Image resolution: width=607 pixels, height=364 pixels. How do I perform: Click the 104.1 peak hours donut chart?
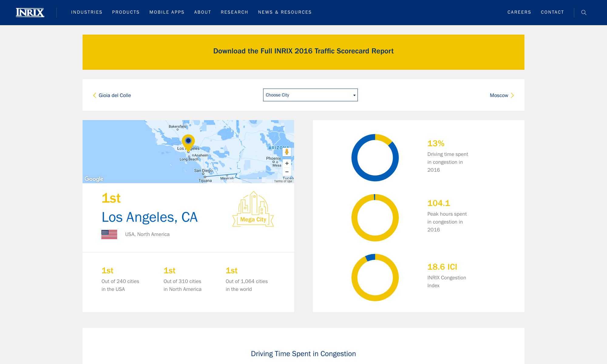pyautogui.click(x=375, y=218)
